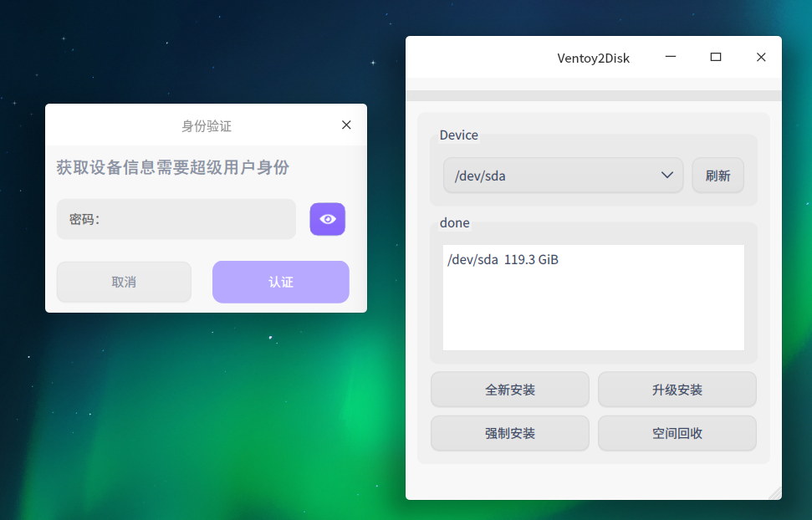This screenshot has height=520, width=812.
Task: Click the 强制安装 force install button
Action: 510,433
